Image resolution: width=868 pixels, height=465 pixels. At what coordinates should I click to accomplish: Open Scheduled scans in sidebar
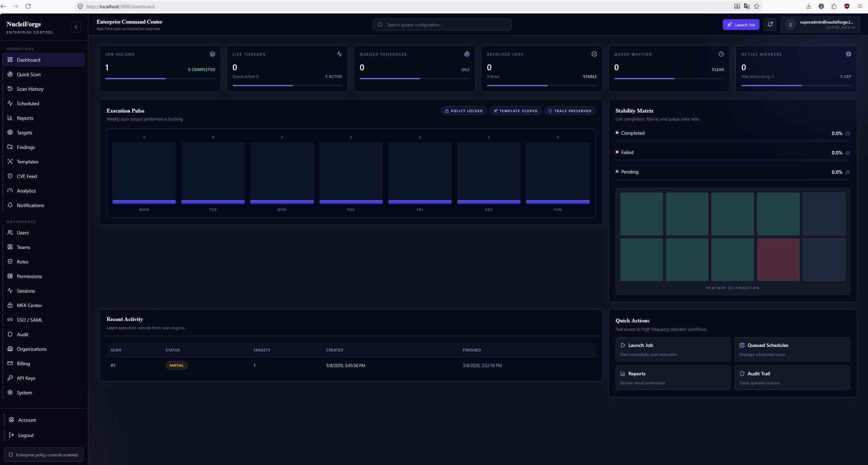(44, 103)
